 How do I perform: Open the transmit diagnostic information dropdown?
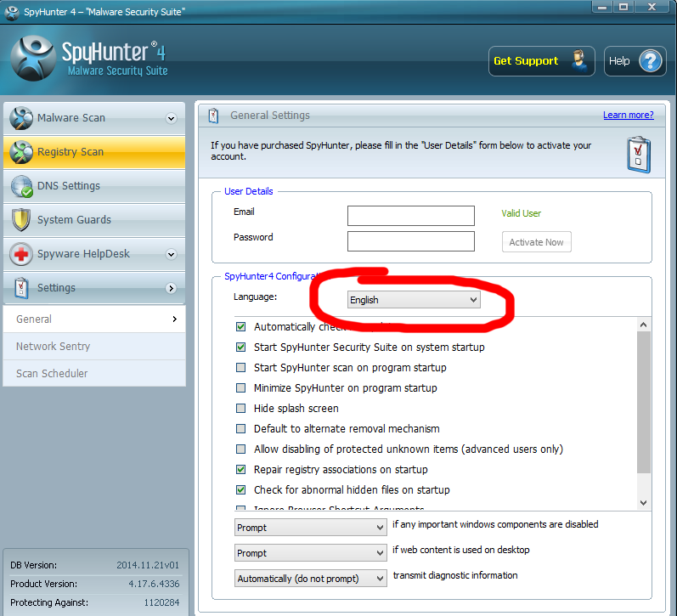pyautogui.click(x=310, y=579)
